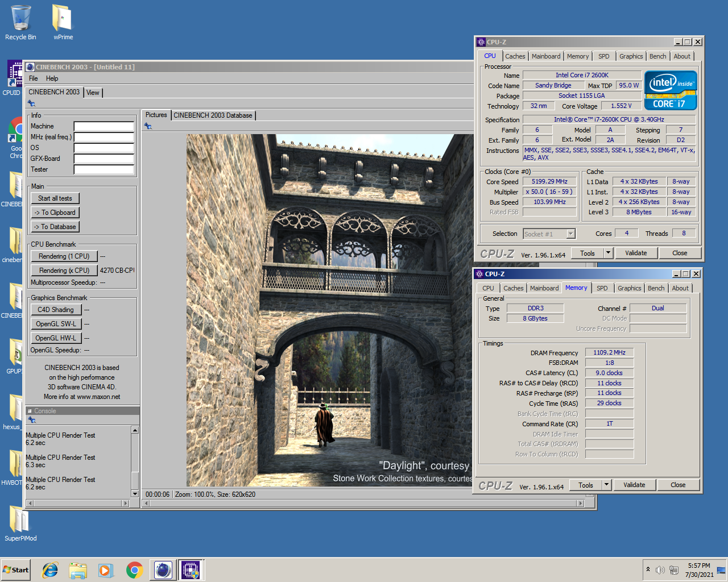Switch to CINEBENCH taskbar button

click(163, 570)
